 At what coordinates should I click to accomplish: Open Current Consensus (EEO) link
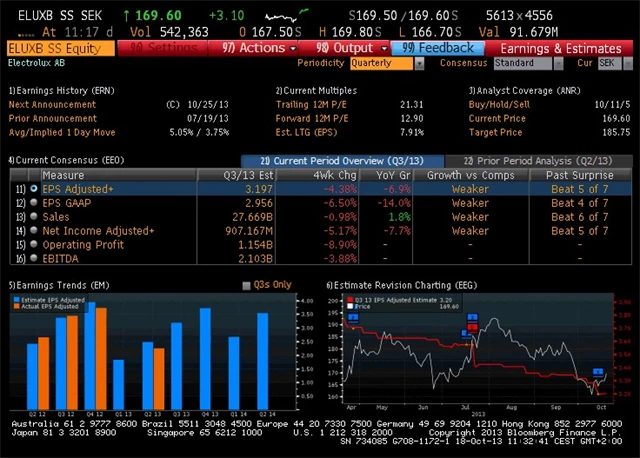coord(67,160)
